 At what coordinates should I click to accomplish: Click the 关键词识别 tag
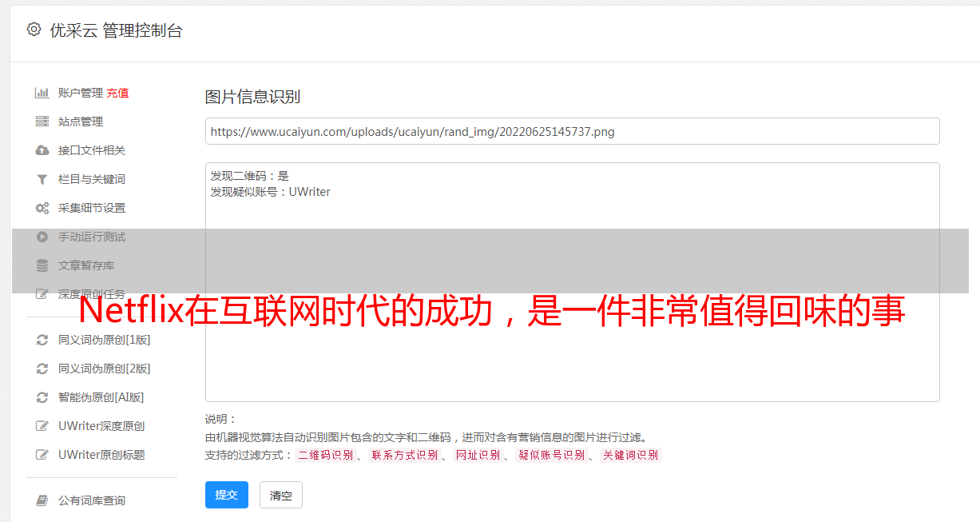[630, 455]
